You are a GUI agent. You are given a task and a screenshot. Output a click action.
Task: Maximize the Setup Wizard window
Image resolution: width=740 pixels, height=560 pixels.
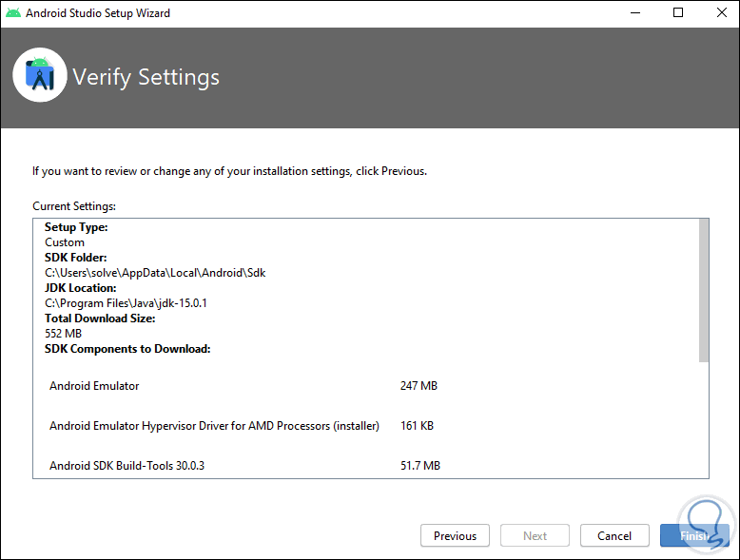point(678,13)
